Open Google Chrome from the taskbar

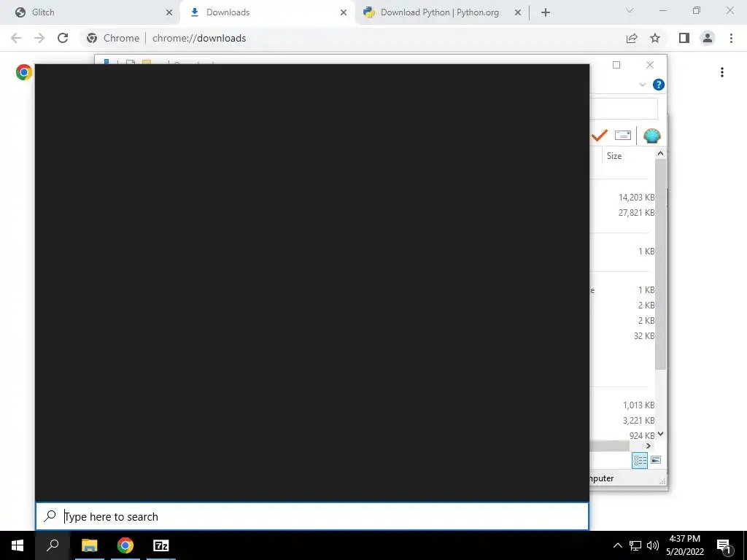tap(125, 545)
